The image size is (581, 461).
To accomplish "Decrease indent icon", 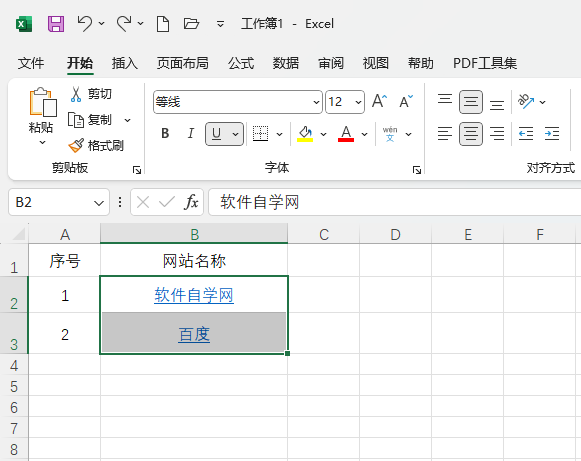I will tap(526, 134).
